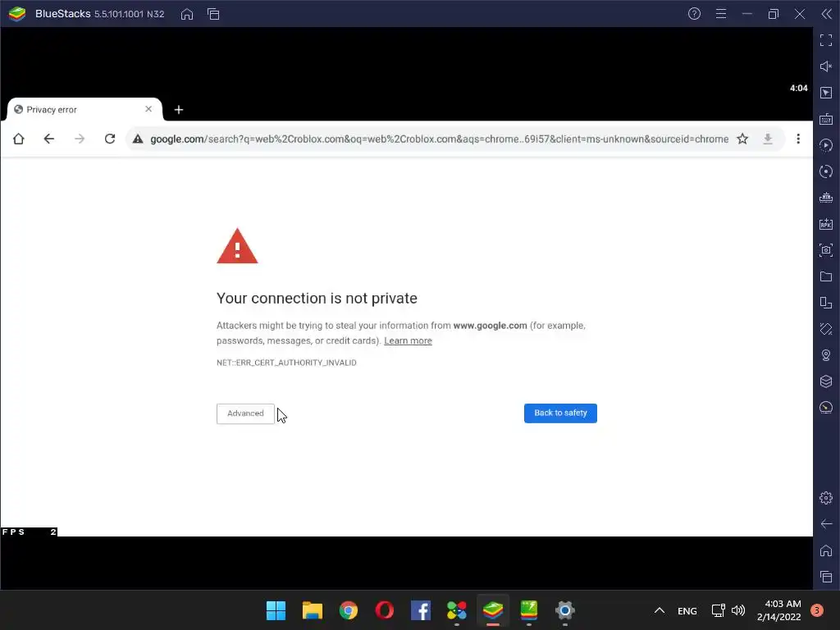Click the Chrome home button
The height and width of the screenshot is (630, 840).
point(19,139)
